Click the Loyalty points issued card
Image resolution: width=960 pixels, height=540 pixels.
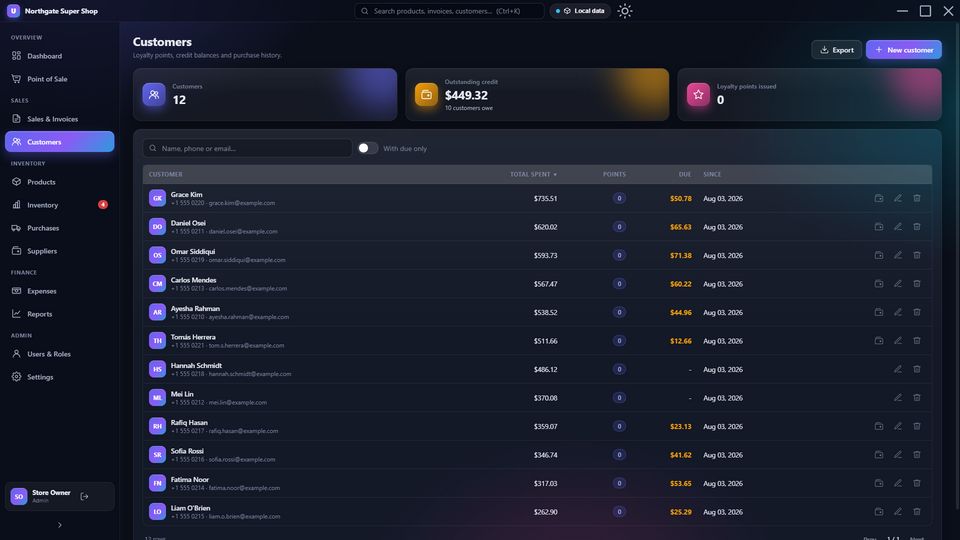[x=809, y=94]
